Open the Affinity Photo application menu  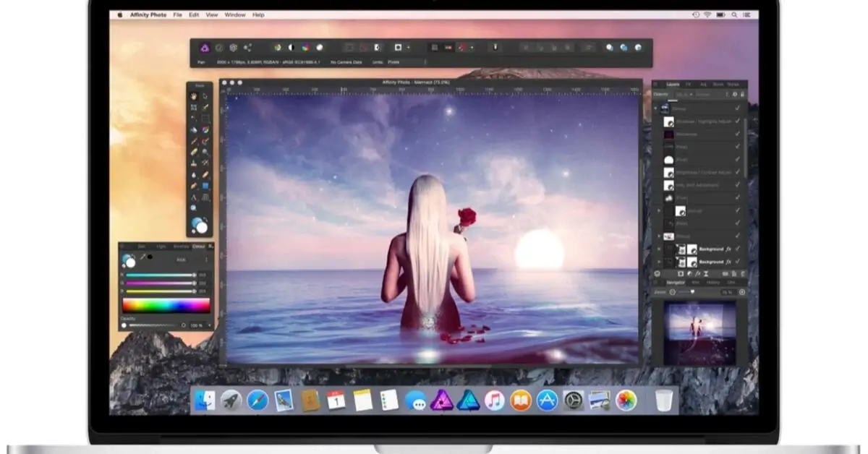148,14
